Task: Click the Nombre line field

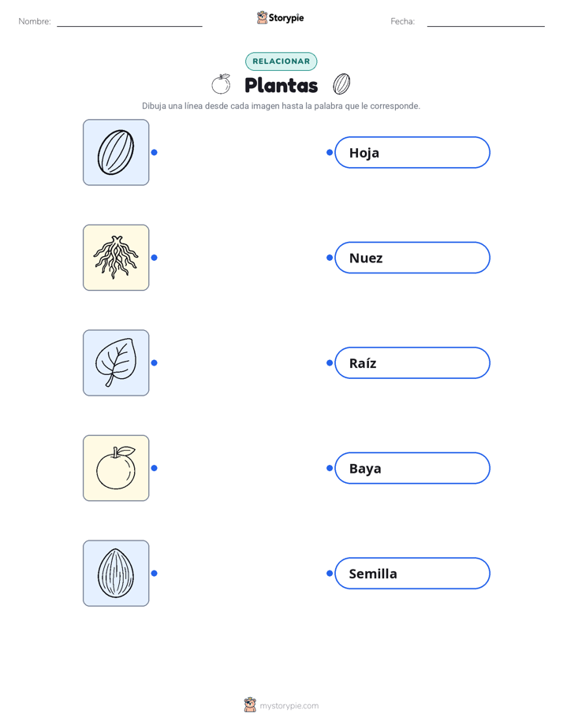Action: coord(129,22)
